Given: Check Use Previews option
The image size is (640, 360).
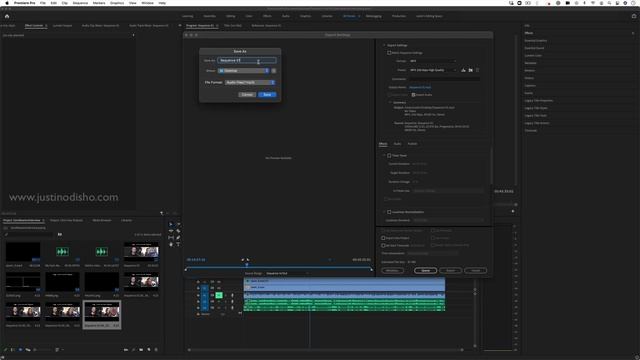Looking at the screenshot, I should 433,231.
